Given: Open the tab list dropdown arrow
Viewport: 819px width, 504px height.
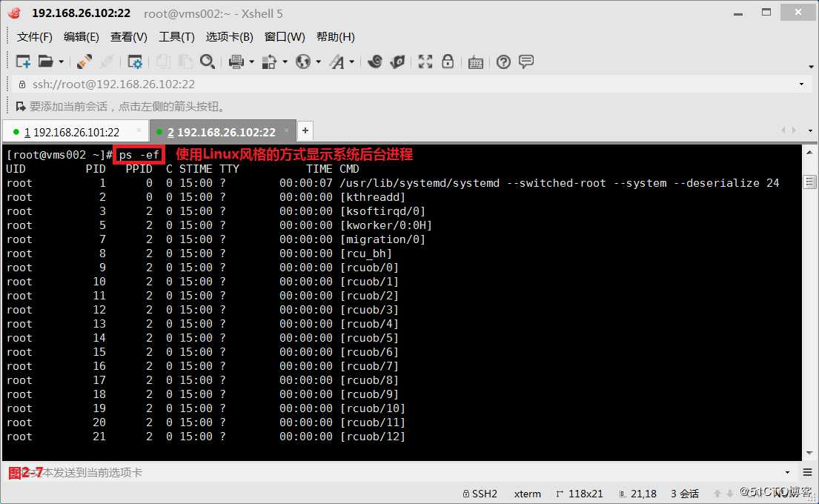Looking at the screenshot, I should [x=809, y=130].
